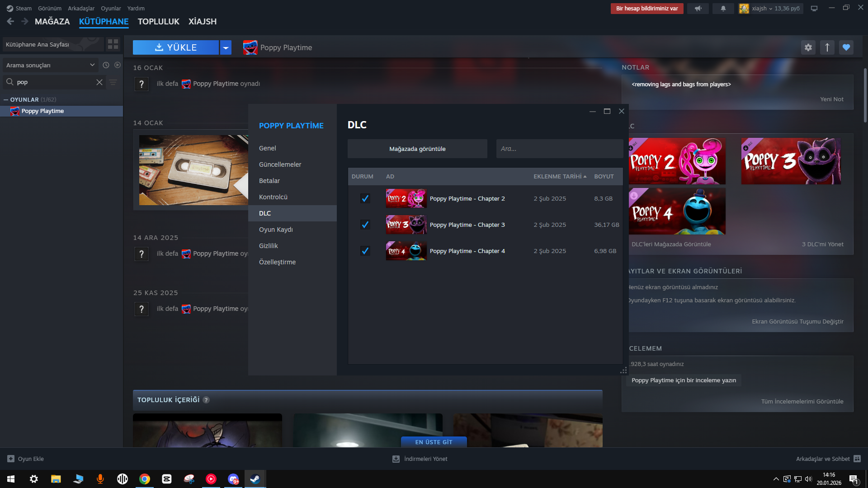Click the Oyun Ekle plus icon
868x488 pixels.
coord(11,459)
